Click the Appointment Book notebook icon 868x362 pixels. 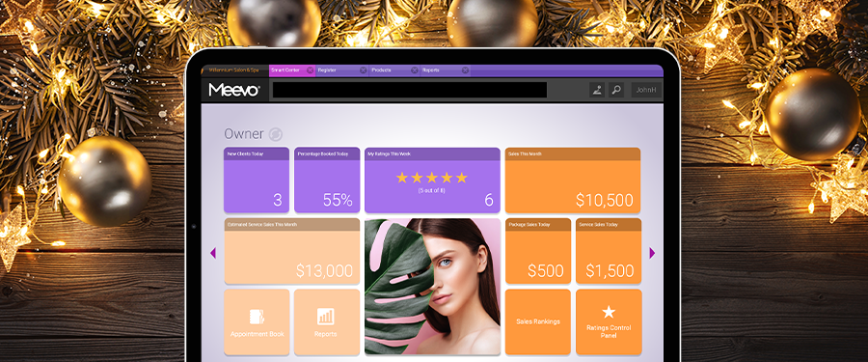point(257,317)
